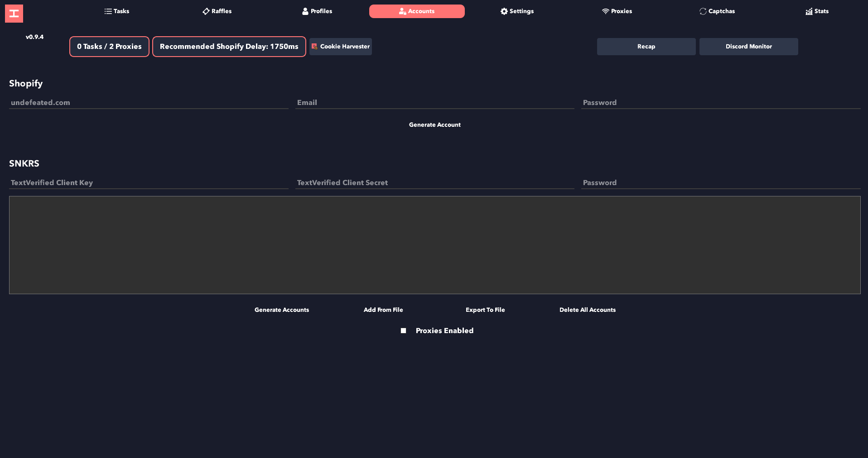The width and height of the screenshot is (868, 458).
Task: Open the Captchas tab
Action: click(x=717, y=11)
